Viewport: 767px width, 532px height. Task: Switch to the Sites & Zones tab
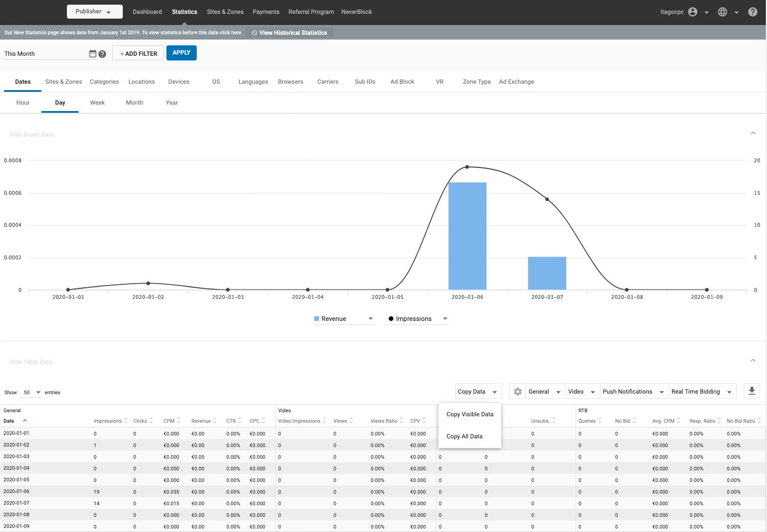[63, 82]
